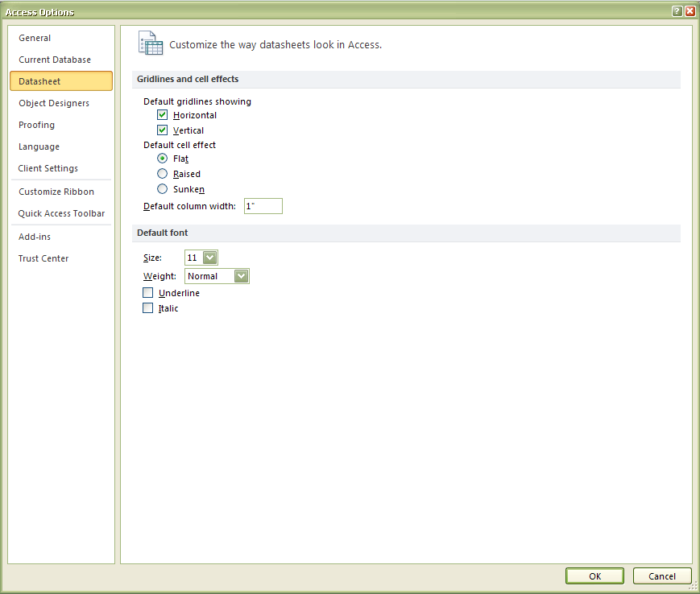Select the Sunken cell effect
Viewport: 700px width, 594px height.
pyautogui.click(x=162, y=188)
